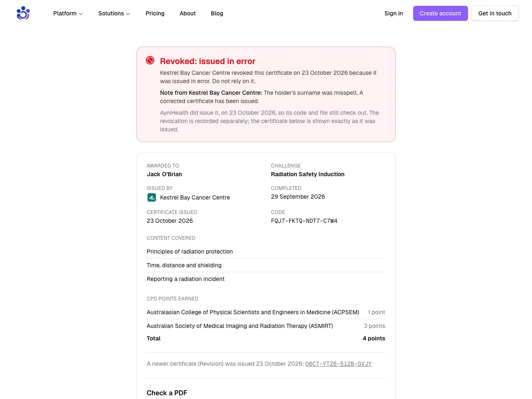Click the holder name Jack O'Brian
Screen dimensions: 532x399
click(164, 174)
